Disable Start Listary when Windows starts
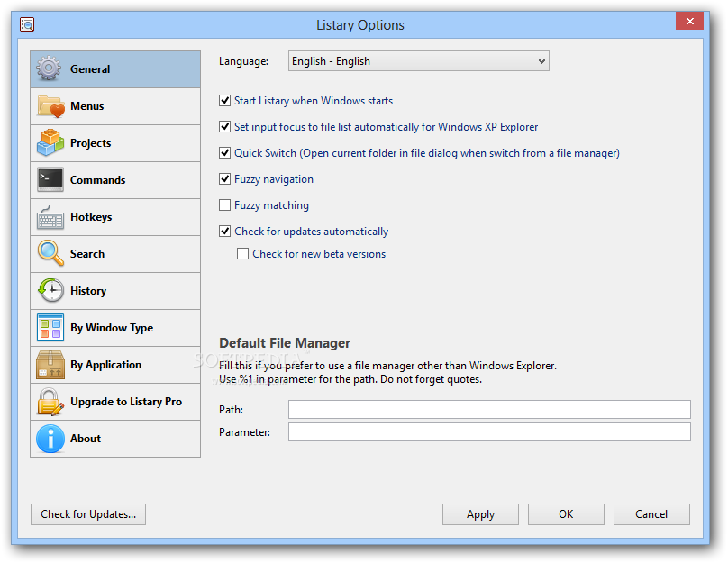This screenshot has height=563, width=728. (x=225, y=101)
